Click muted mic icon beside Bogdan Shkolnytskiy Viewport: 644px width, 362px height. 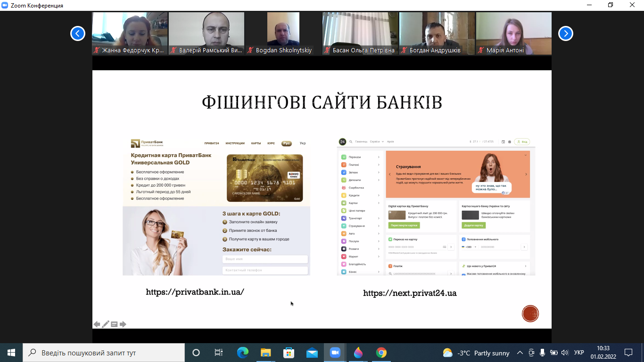point(251,50)
